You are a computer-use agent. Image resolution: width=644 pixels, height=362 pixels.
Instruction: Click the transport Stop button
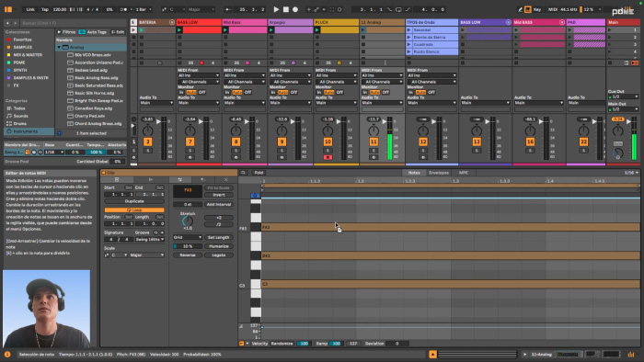[x=286, y=9]
